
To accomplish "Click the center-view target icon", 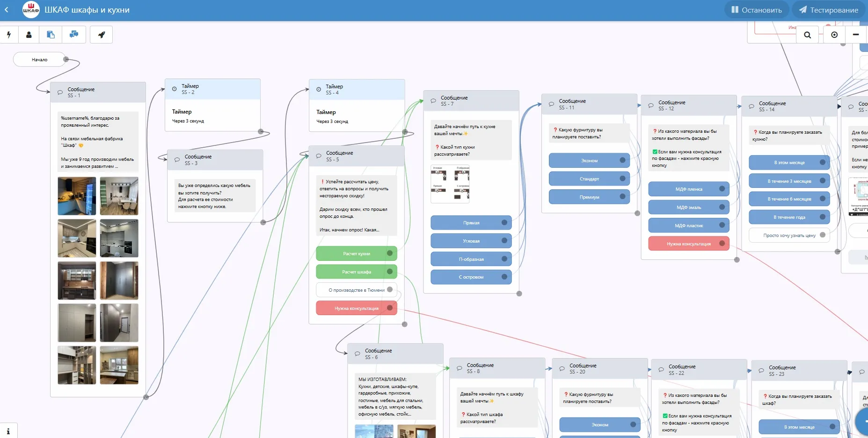I will [x=834, y=35].
